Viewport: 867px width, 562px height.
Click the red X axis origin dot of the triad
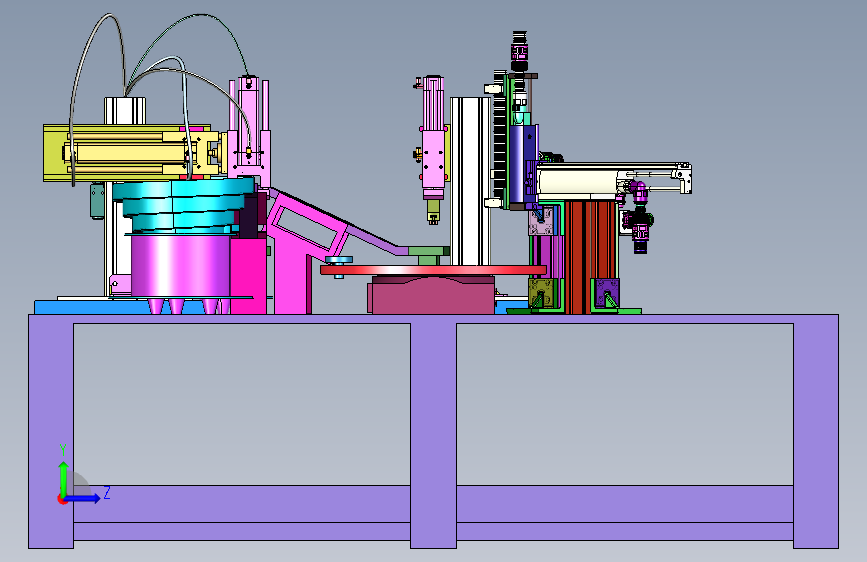[x=61, y=499]
